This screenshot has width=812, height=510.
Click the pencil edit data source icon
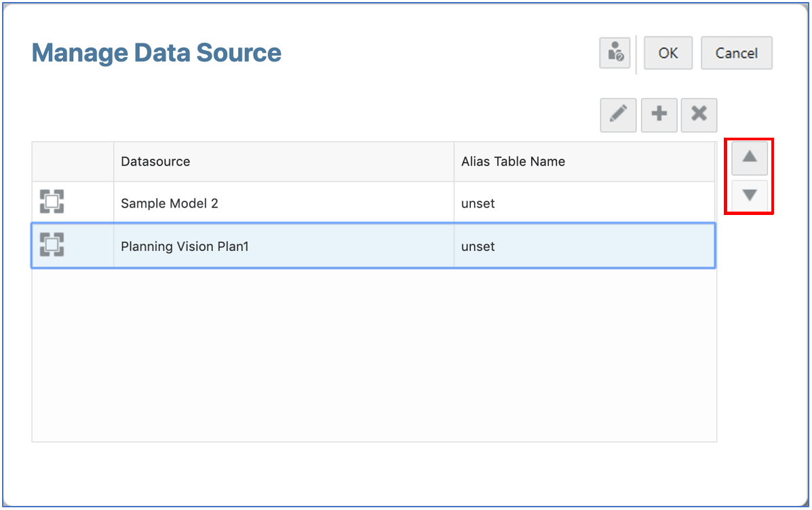pos(618,115)
